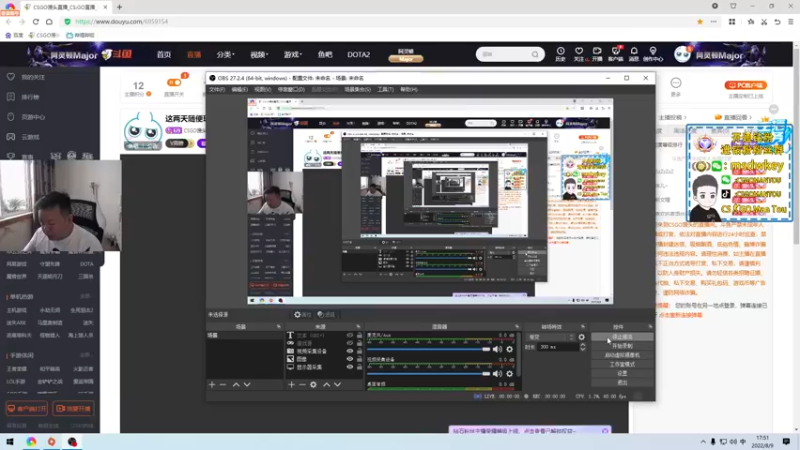Adjust 视频采集设备 volume slider

coord(429,373)
